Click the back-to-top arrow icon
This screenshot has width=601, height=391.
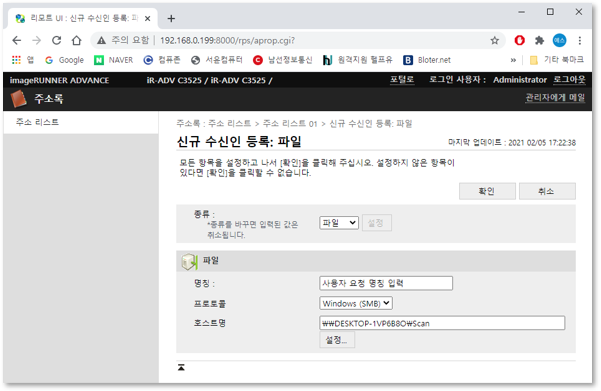pyautogui.click(x=181, y=367)
